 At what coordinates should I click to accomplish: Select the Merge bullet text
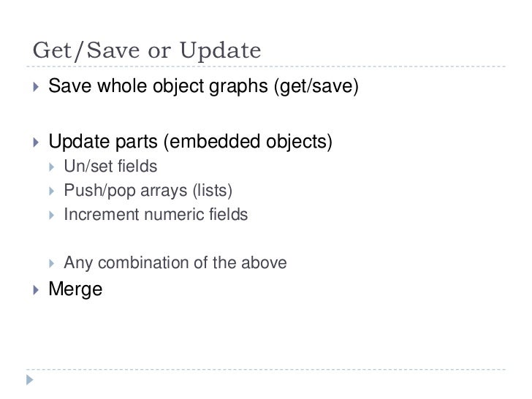click(75, 289)
